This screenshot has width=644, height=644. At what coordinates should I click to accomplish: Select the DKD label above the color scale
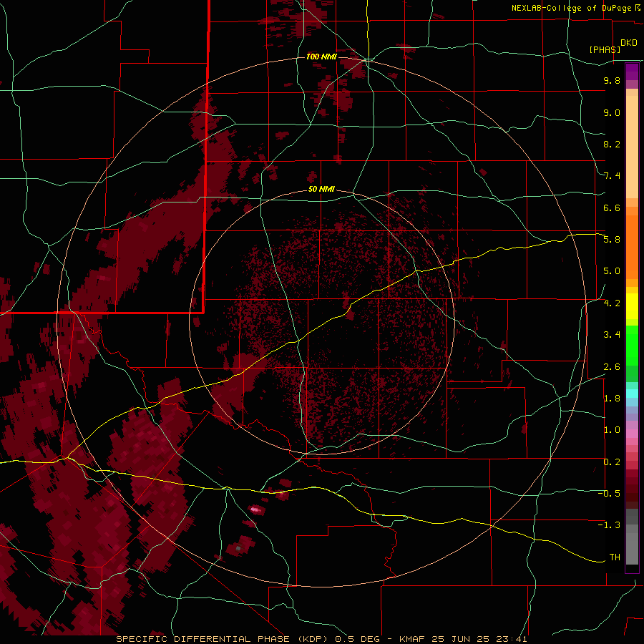click(629, 43)
